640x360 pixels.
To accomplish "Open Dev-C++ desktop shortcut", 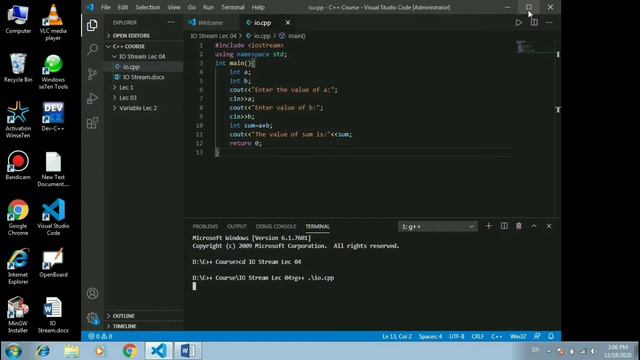I will point(53,116).
